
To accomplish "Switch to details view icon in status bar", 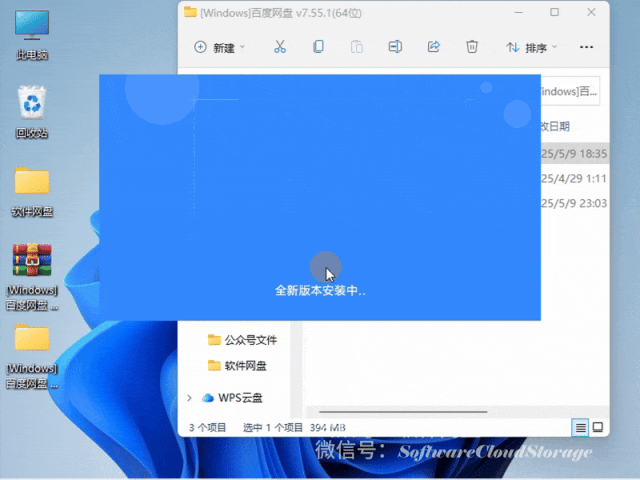I will [580, 427].
